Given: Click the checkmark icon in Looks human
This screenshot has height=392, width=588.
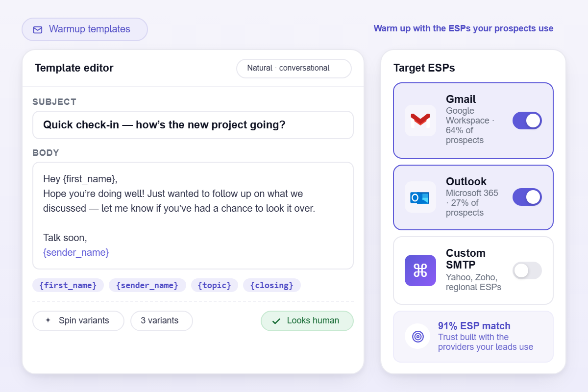Looking at the screenshot, I should tap(276, 321).
